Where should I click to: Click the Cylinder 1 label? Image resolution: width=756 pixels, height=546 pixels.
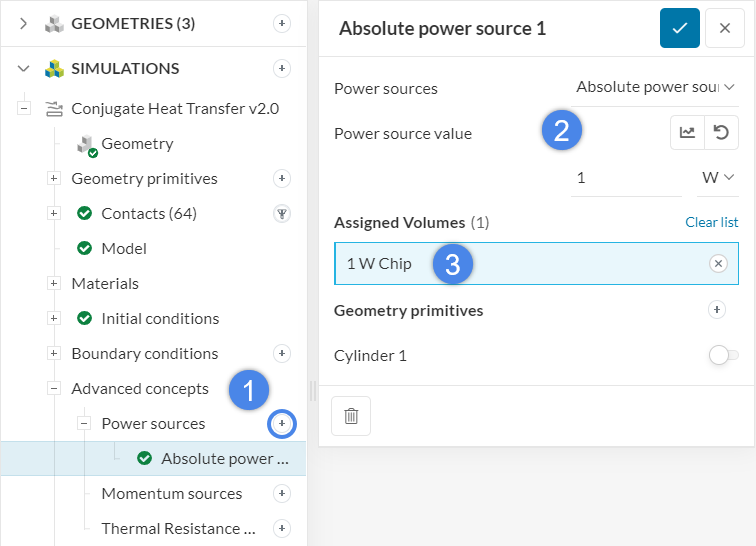click(x=370, y=355)
